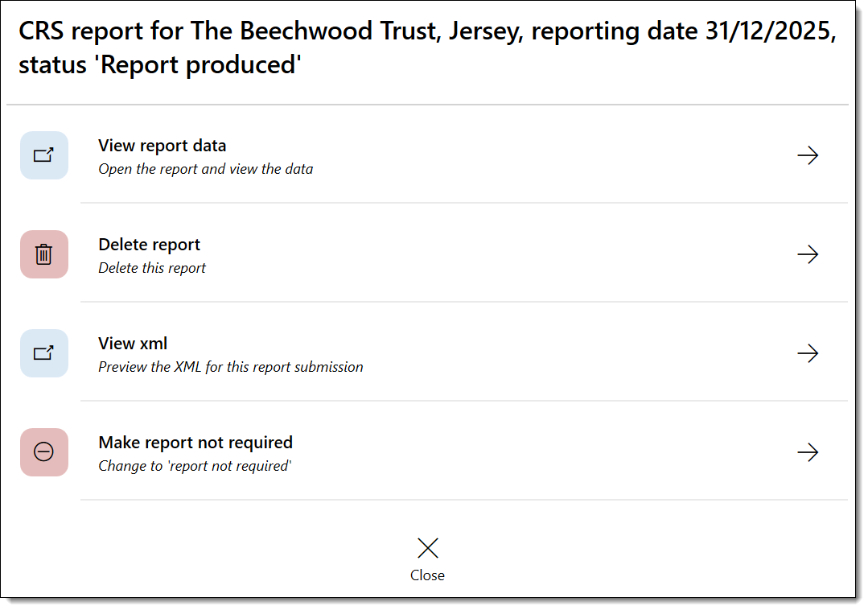The width and height of the screenshot is (868, 610).
Task: Choose 'Delete report' from the action list
Action: 149,245
